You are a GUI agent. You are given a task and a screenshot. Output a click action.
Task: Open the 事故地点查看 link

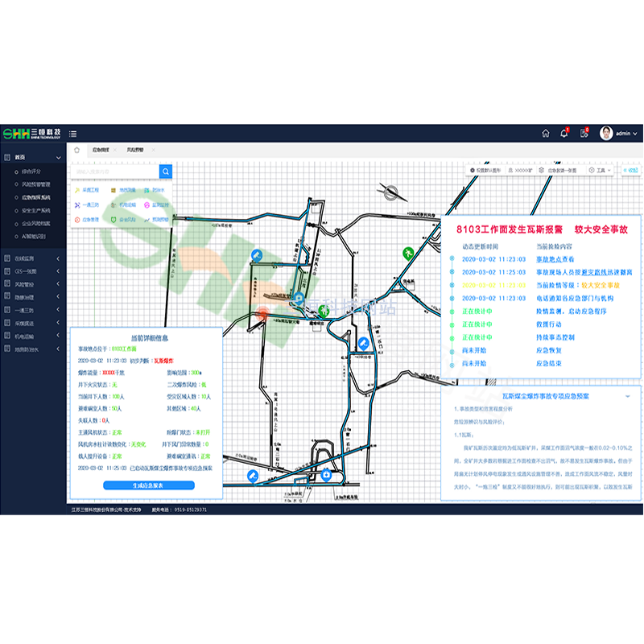click(556, 260)
